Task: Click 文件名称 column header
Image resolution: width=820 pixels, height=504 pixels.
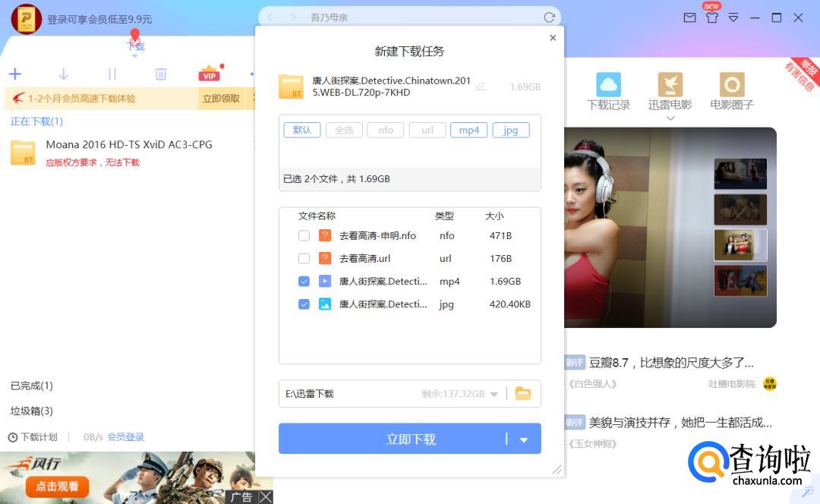Action: click(317, 216)
